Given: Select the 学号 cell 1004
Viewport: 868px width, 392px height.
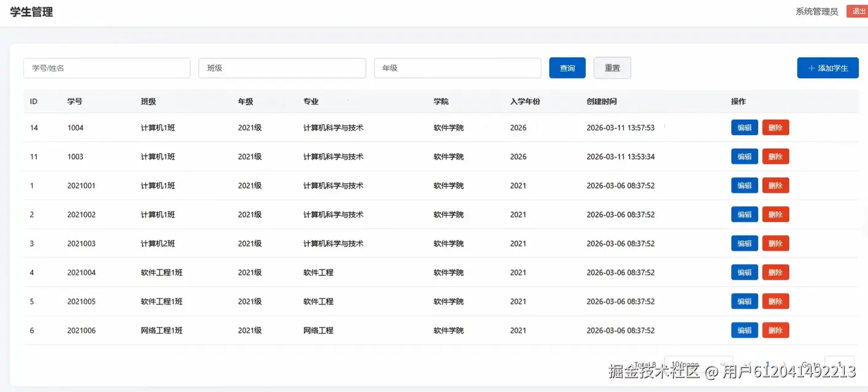Looking at the screenshot, I should click(76, 128).
